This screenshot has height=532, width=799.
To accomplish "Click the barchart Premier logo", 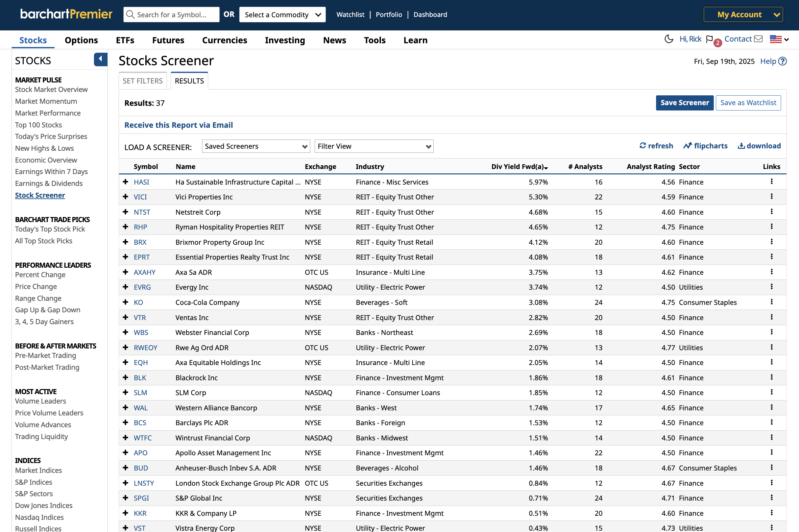I will [x=66, y=14].
